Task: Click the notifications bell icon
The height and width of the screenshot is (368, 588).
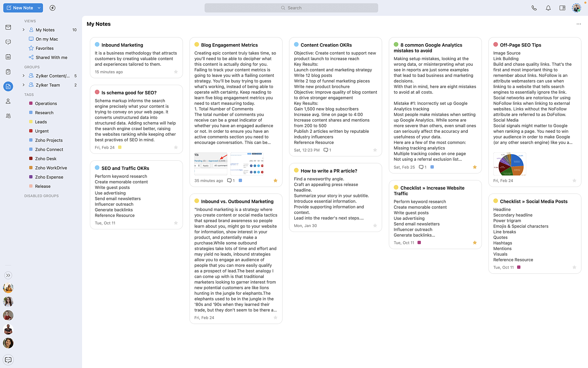Action: [x=548, y=8]
